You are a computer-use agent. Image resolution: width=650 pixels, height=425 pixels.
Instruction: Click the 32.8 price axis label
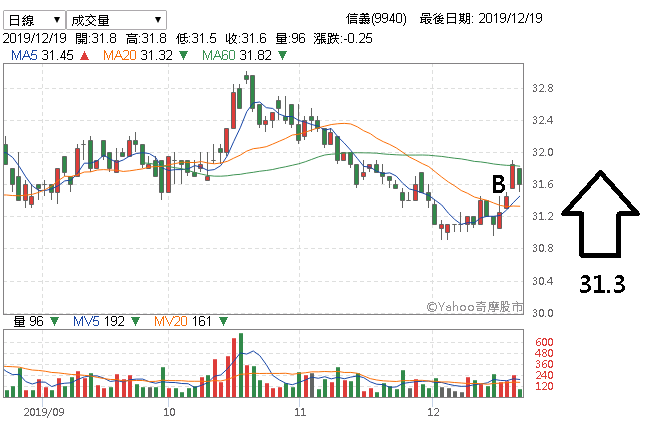pos(543,88)
